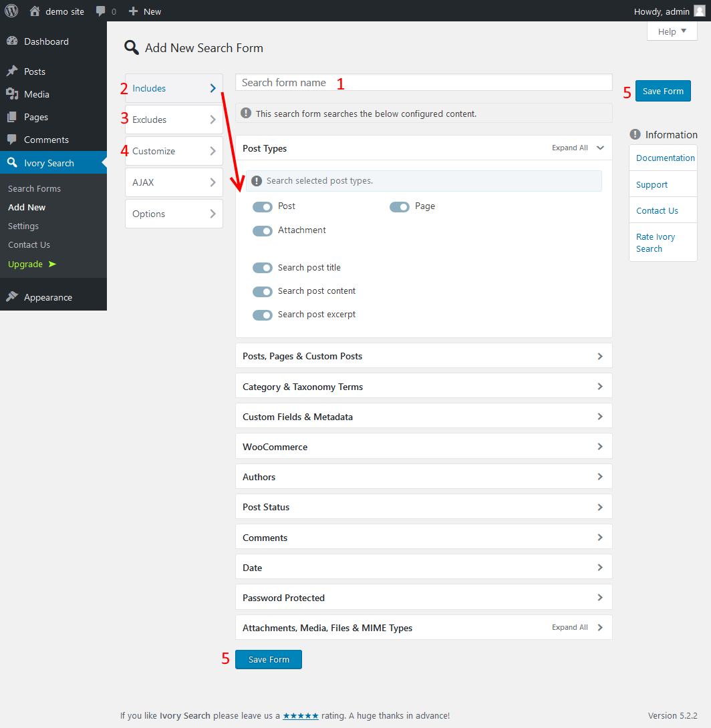Open the comments bubble icon in admin bar
The image size is (711, 728).
click(x=100, y=11)
